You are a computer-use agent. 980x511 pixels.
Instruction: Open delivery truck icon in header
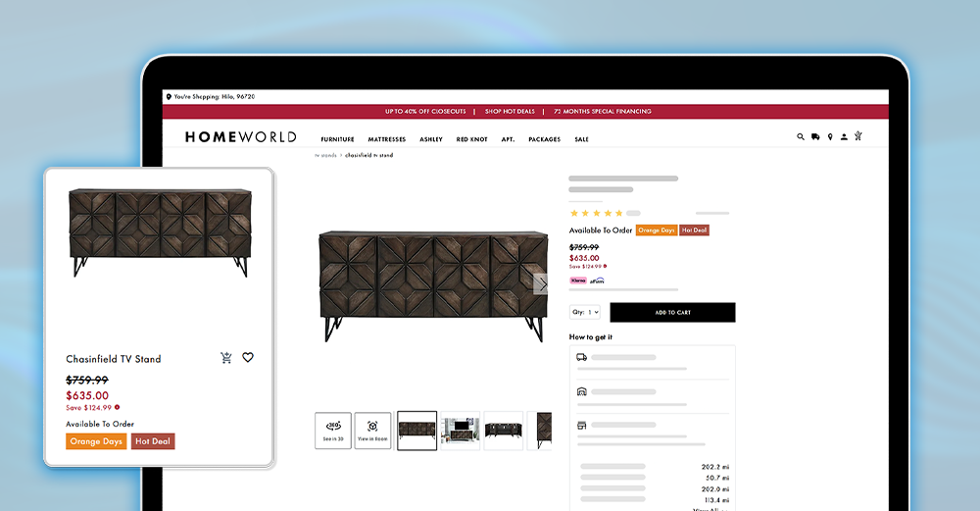tap(815, 137)
